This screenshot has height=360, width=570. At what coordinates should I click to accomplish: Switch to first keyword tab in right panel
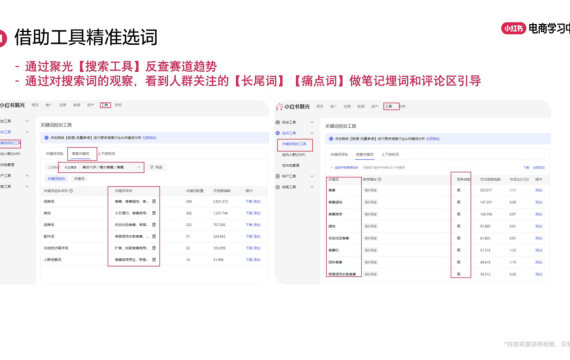pyautogui.click(x=339, y=155)
